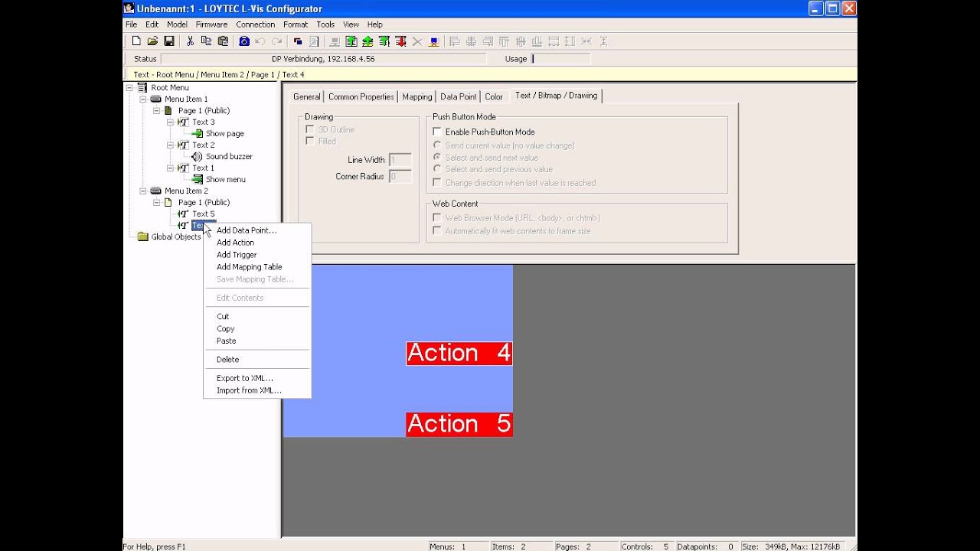Enable Push-Button Mode checkbox

coord(437,132)
